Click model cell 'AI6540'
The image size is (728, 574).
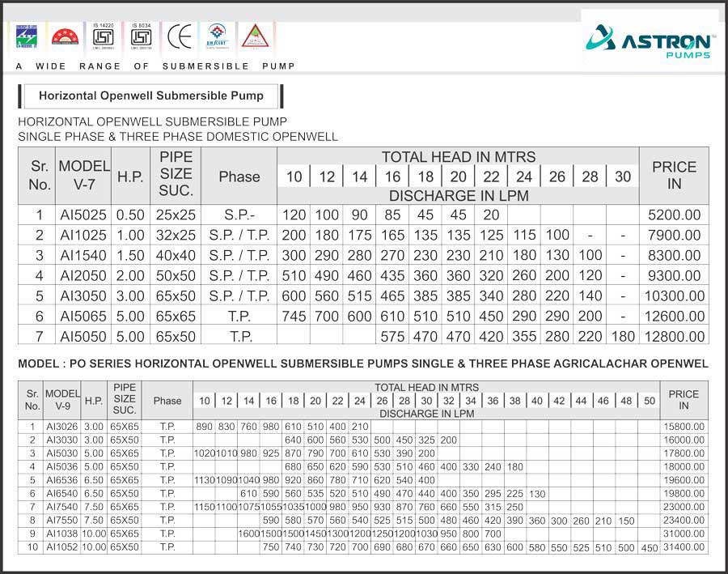click(x=62, y=494)
